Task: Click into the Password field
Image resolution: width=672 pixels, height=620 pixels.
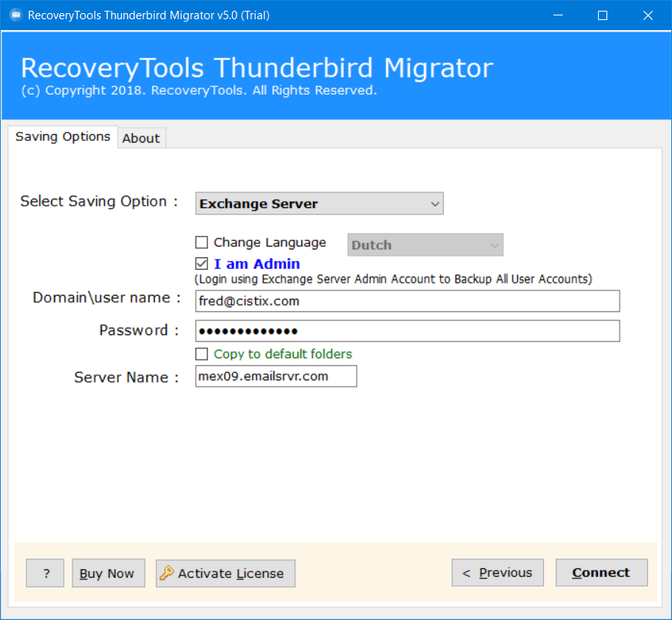Action: (x=408, y=331)
